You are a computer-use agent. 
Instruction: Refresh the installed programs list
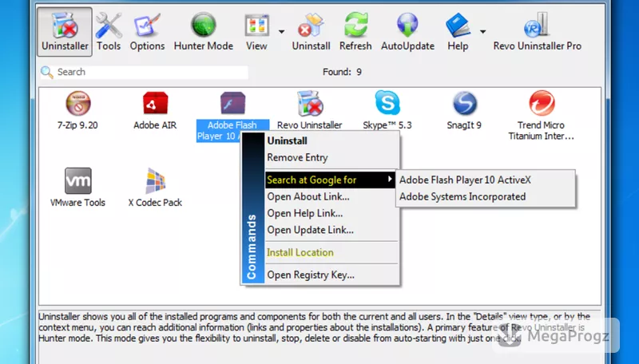(355, 32)
